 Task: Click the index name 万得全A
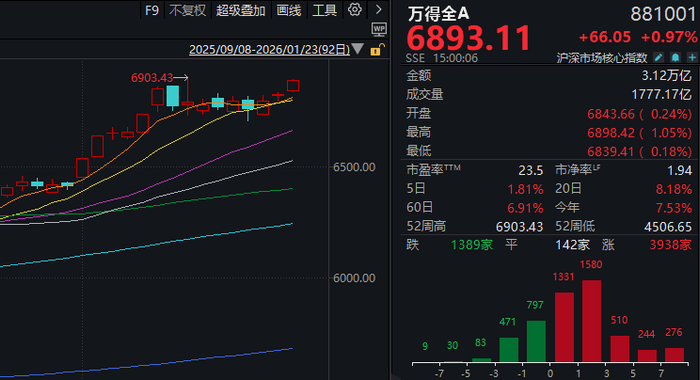pos(438,14)
